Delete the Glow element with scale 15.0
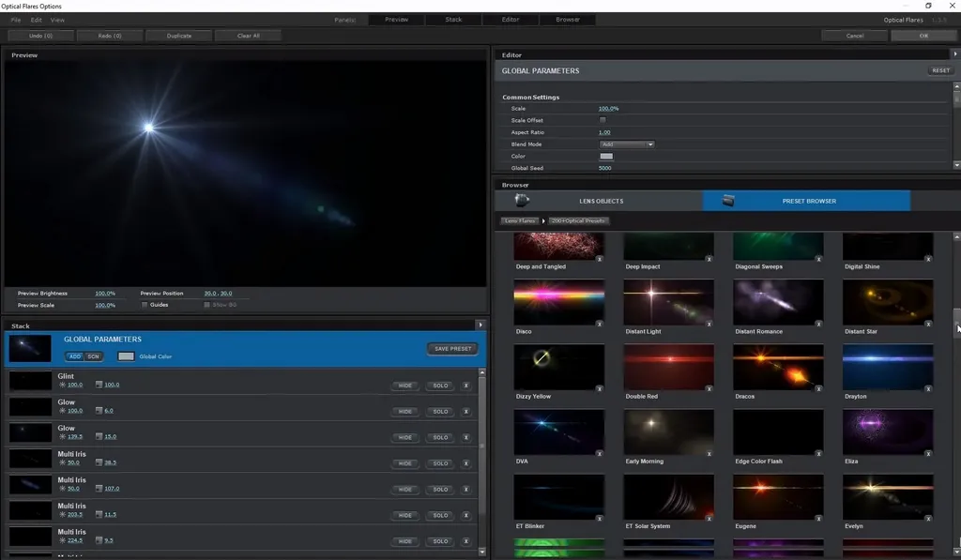The image size is (961, 560). pos(465,437)
